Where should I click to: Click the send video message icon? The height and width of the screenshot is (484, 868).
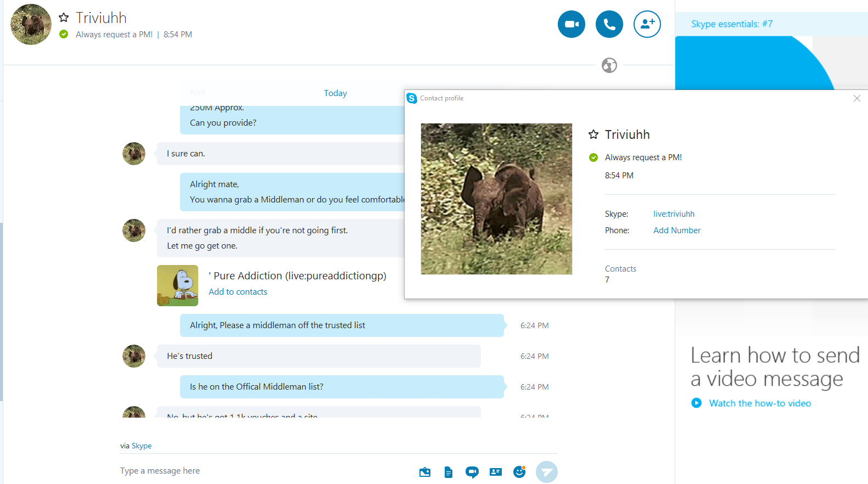472,472
